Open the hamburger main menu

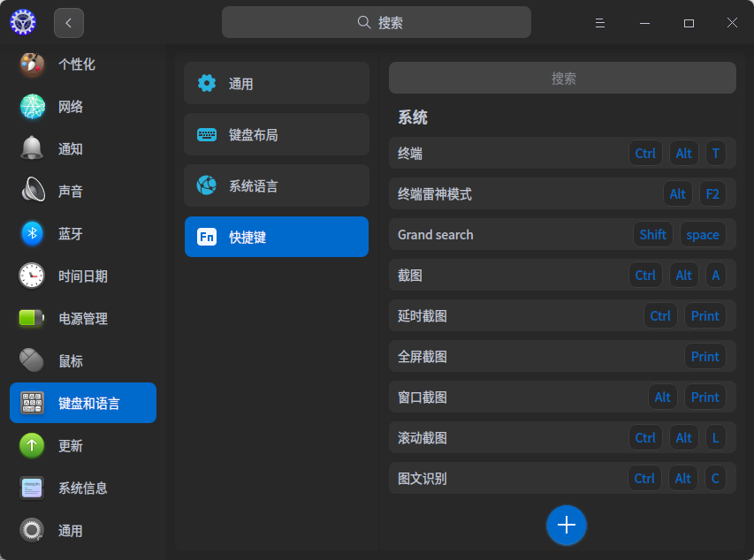[x=599, y=23]
